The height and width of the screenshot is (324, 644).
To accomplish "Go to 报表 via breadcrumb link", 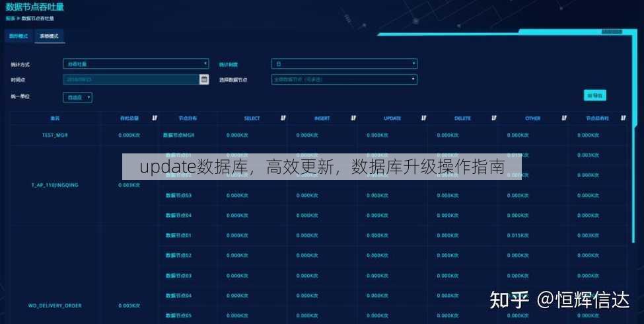I will (11, 19).
